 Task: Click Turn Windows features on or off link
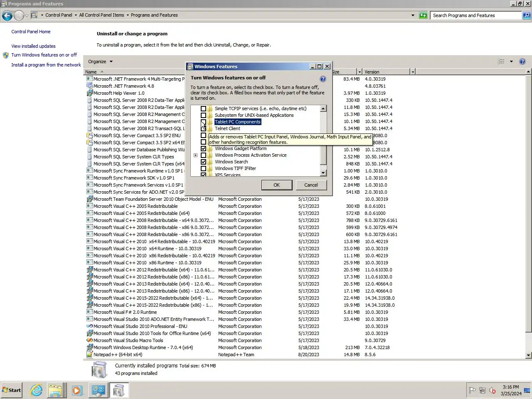[44, 55]
